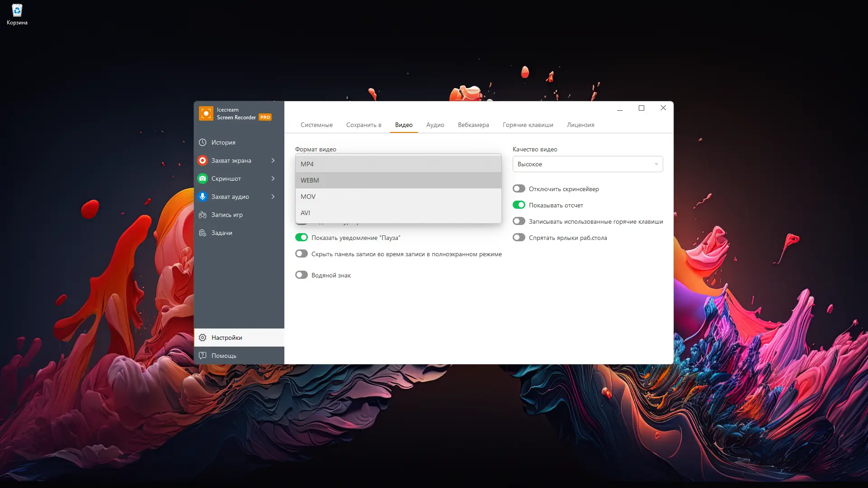
Task: Click the blue Audio capture microphone icon
Action: pyautogui.click(x=203, y=197)
